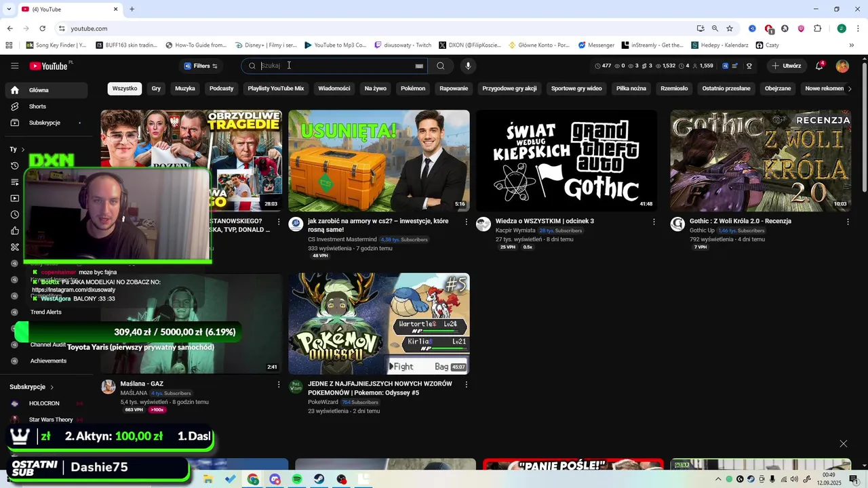Click the blue vidIQ icon in stats bar
The height and width of the screenshot is (488, 868).
[726, 66]
